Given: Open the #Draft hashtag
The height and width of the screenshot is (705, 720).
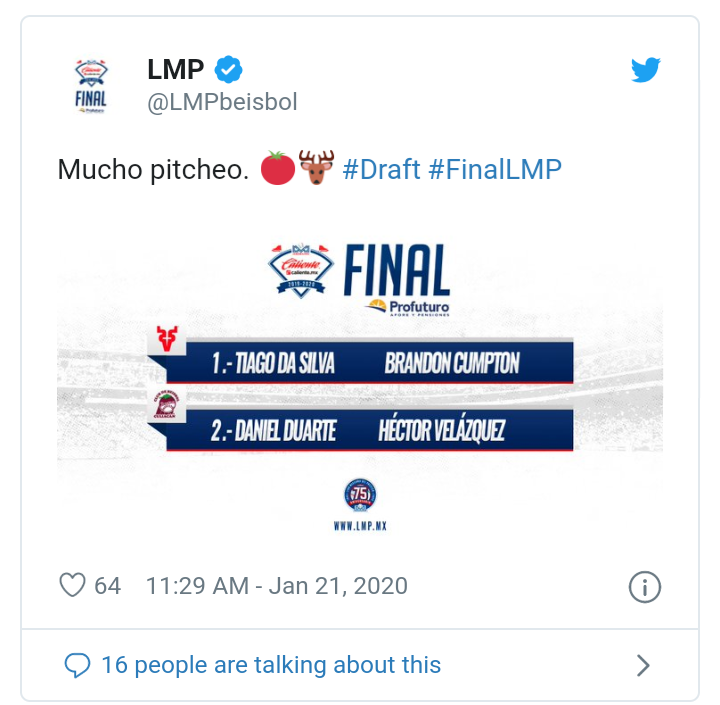Looking at the screenshot, I should pos(381,169).
